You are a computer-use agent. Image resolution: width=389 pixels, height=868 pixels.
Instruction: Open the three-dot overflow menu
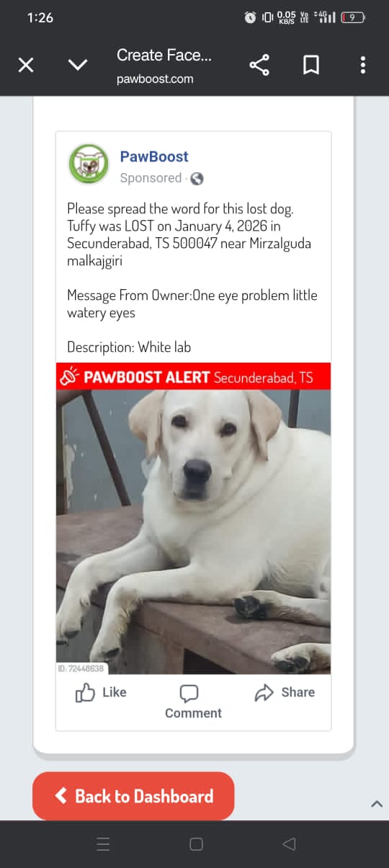[x=362, y=66]
